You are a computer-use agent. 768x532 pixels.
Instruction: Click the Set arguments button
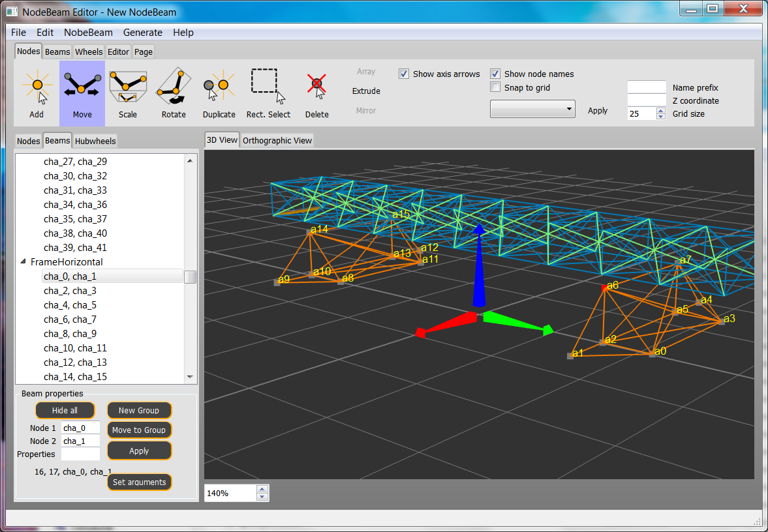(x=139, y=482)
